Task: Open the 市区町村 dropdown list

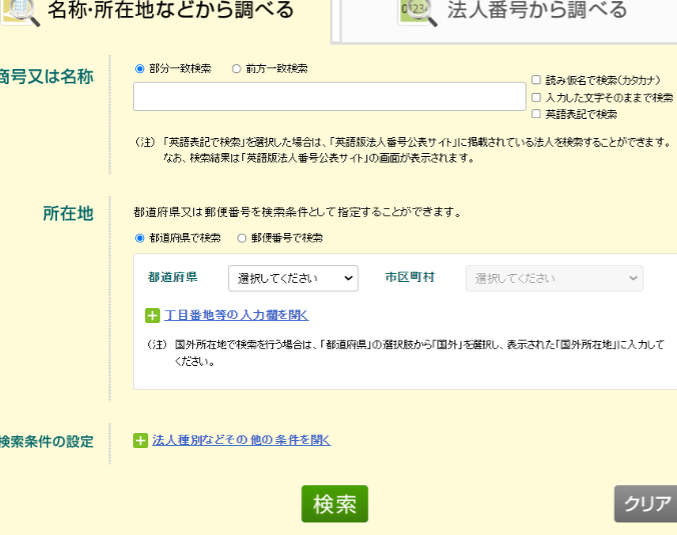Action: (x=554, y=278)
